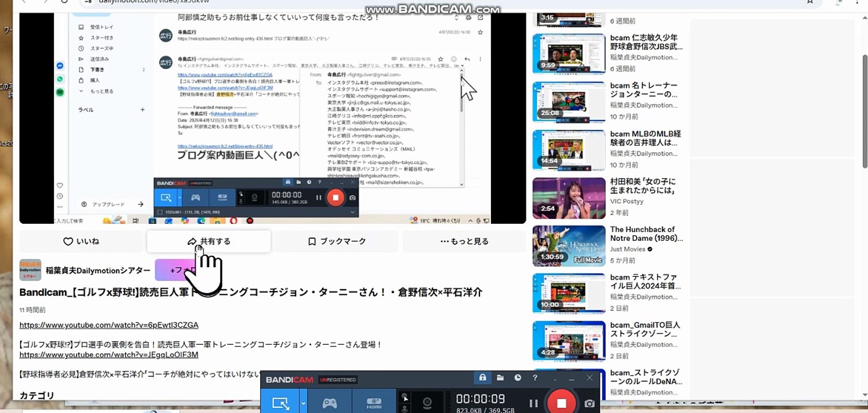Open the 稲葉貞夫Dailymotionシアター channel avatar
Image resolution: width=868 pixels, height=413 pixels.
click(30, 270)
